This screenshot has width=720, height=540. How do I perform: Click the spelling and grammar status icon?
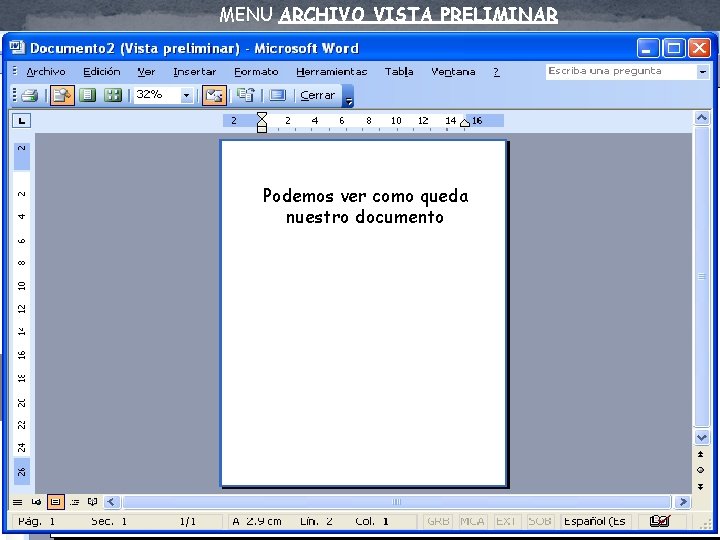coord(660,521)
